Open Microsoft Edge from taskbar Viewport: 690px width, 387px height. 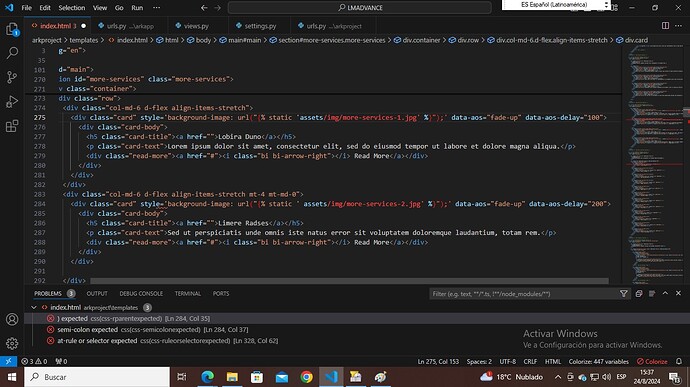coord(207,377)
